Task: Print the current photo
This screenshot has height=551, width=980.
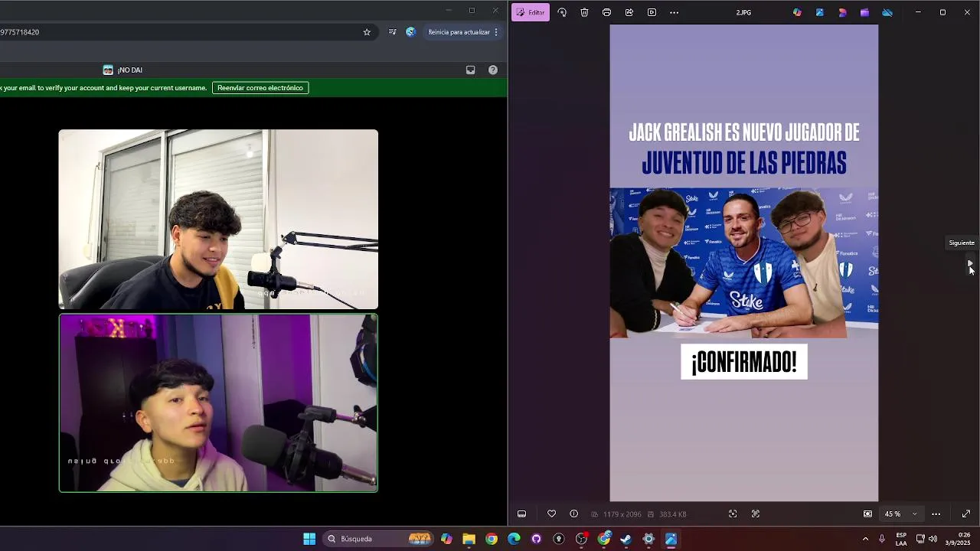Action: 606,12
